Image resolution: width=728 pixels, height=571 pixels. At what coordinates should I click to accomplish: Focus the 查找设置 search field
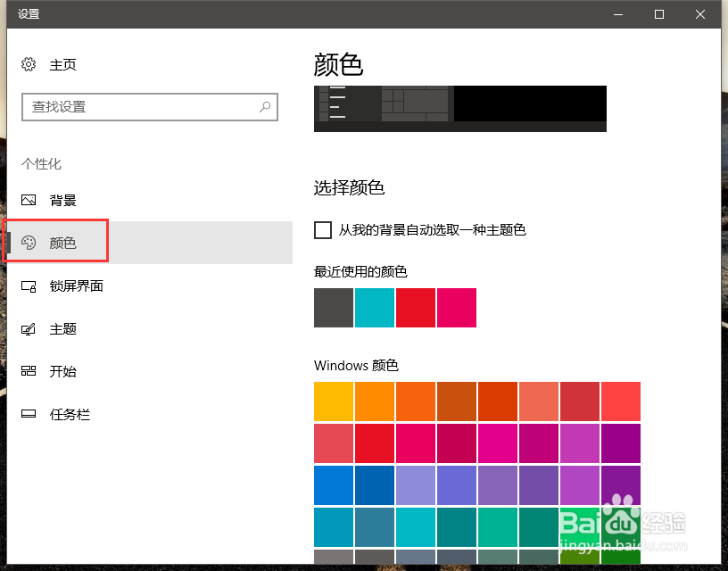click(x=150, y=107)
